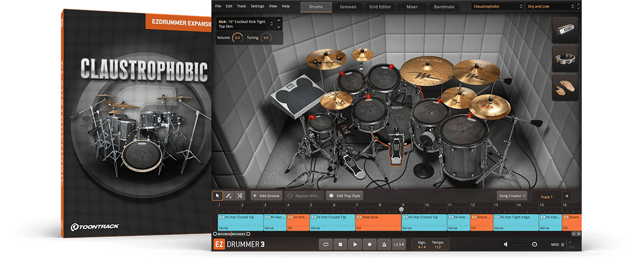
Task: Zoom out timeline with minus icon
Action: tap(574, 234)
